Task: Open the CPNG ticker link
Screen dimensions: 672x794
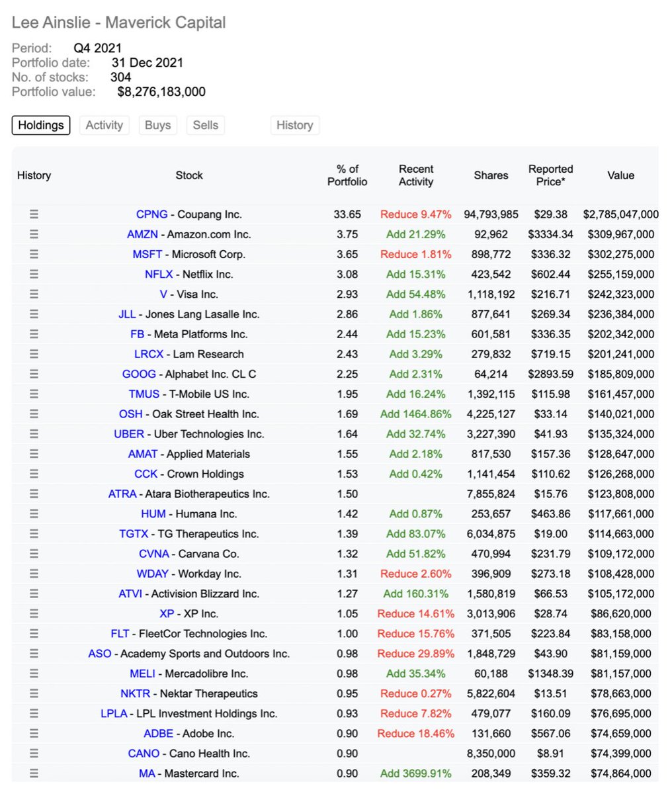Action: pyautogui.click(x=151, y=214)
